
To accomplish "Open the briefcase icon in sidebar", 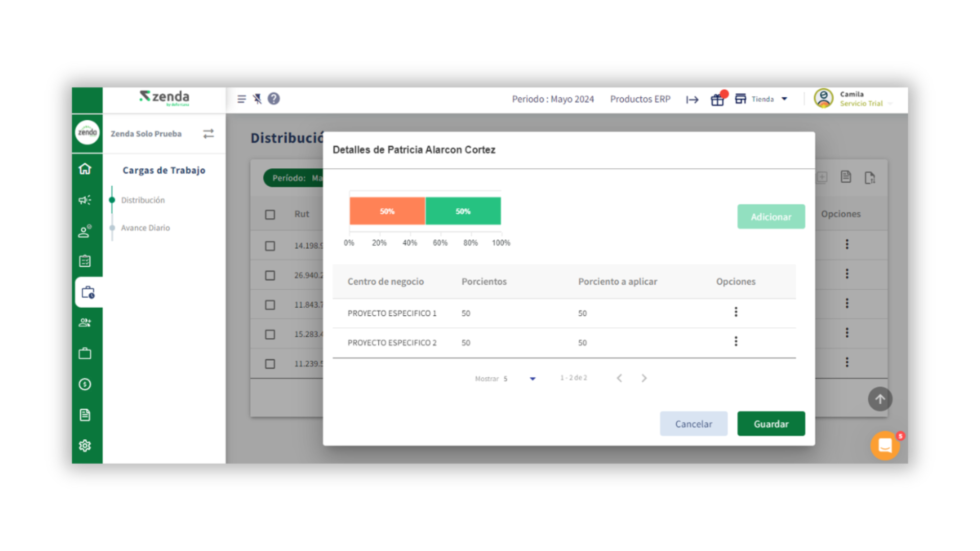I will click(x=85, y=354).
